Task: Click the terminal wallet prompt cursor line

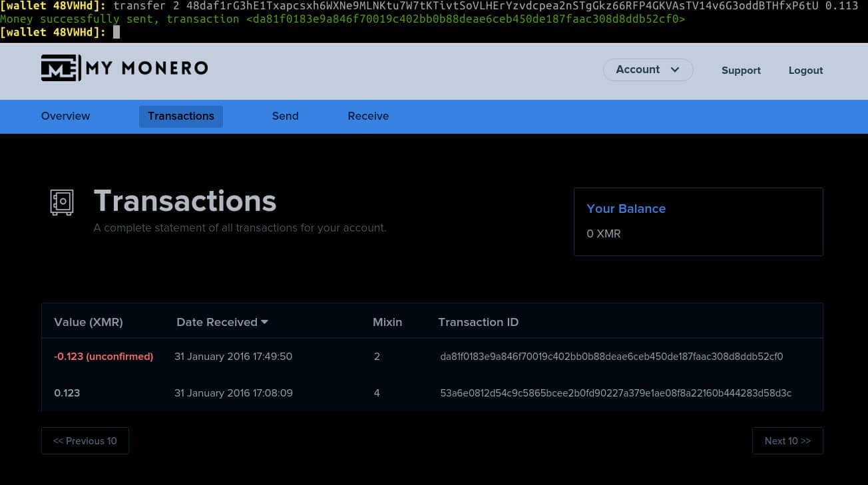Action: [x=60, y=32]
